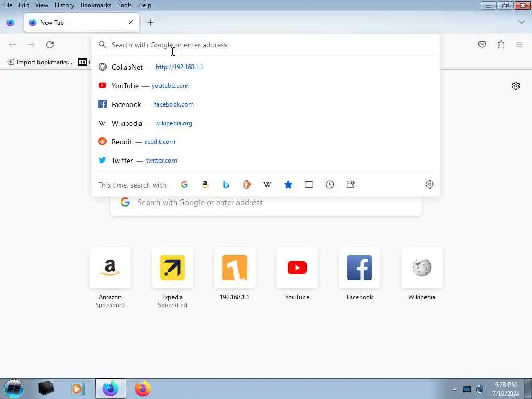Open the black box taskbar application
Image resolution: width=532 pixels, height=399 pixels.
46,389
